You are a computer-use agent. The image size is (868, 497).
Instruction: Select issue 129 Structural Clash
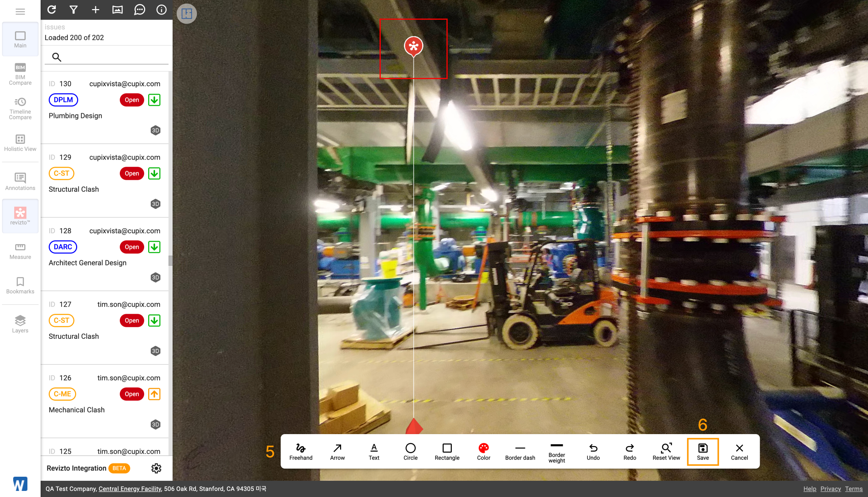click(105, 181)
